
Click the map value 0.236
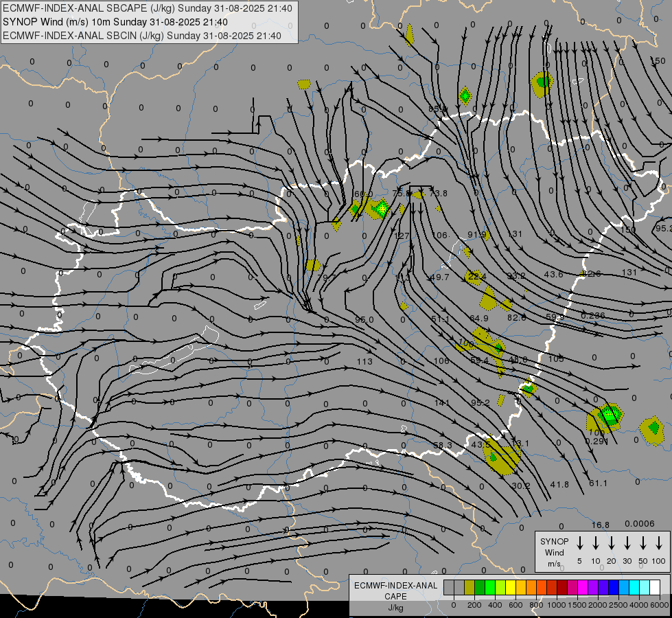(593, 316)
